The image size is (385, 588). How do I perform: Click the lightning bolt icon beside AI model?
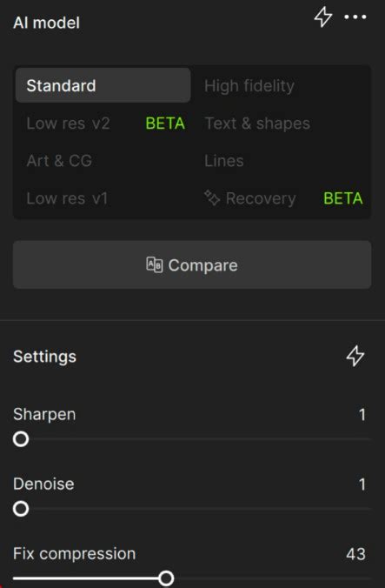point(322,17)
